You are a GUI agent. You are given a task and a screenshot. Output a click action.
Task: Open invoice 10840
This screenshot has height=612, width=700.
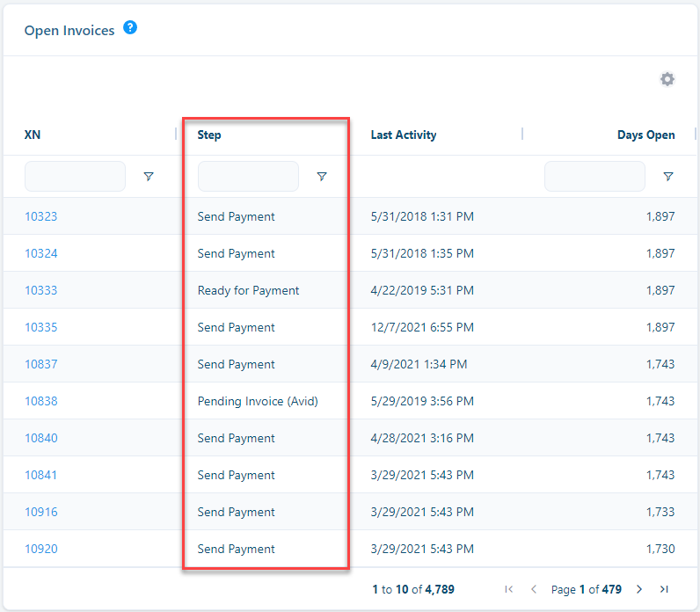(41, 438)
